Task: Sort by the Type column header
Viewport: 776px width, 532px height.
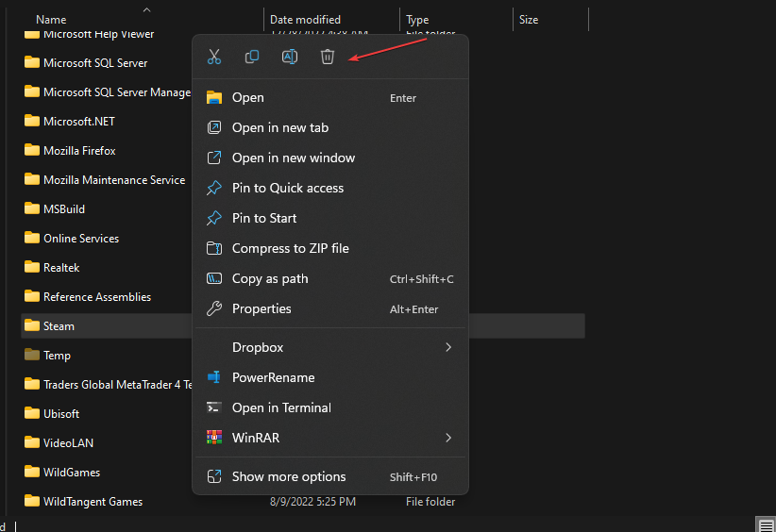Action: click(x=417, y=20)
